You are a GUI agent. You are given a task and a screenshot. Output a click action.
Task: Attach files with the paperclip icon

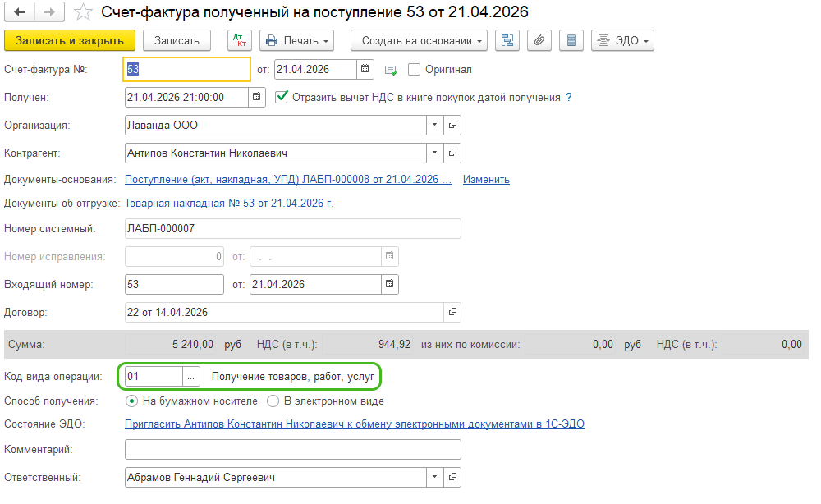pyautogui.click(x=539, y=40)
